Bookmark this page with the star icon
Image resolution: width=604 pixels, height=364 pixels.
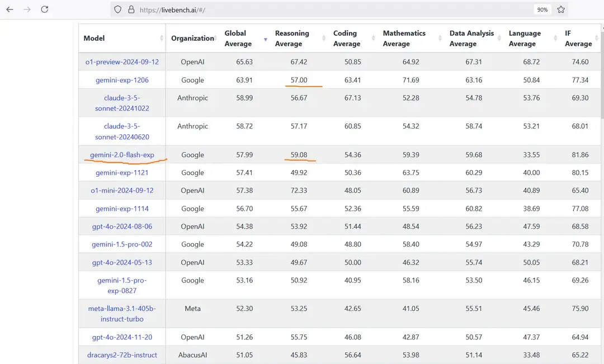(561, 10)
